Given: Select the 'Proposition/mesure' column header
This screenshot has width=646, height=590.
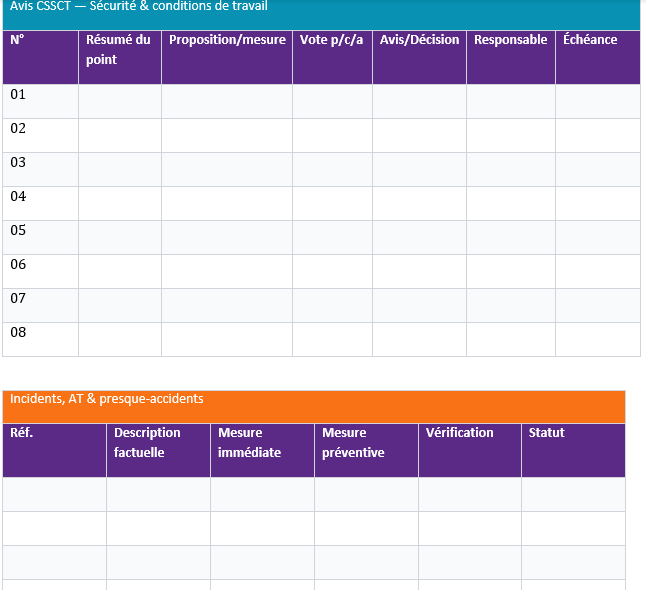Looking at the screenshot, I should pyautogui.click(x=227, y=56).
